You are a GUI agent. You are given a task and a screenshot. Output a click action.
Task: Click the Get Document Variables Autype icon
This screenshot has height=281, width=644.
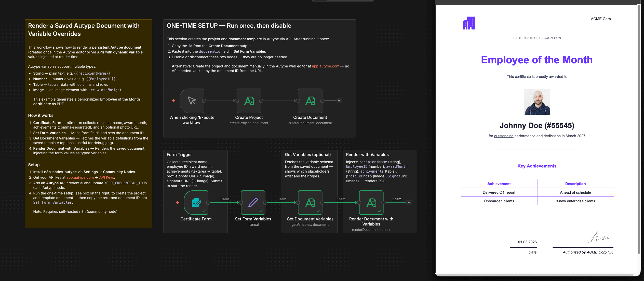pyautogui.click(x=310, y=203)
